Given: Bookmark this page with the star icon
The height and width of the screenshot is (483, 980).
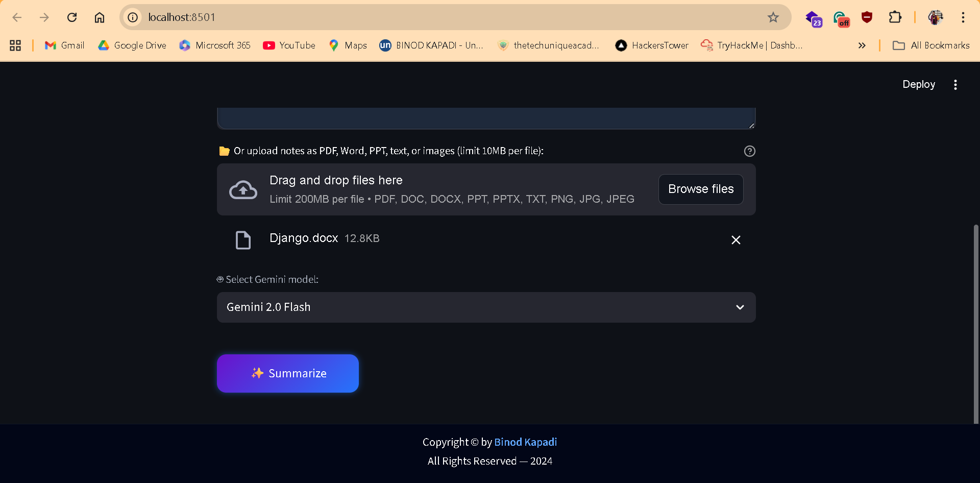Looking at the screenshot, I should pos(773,17).
